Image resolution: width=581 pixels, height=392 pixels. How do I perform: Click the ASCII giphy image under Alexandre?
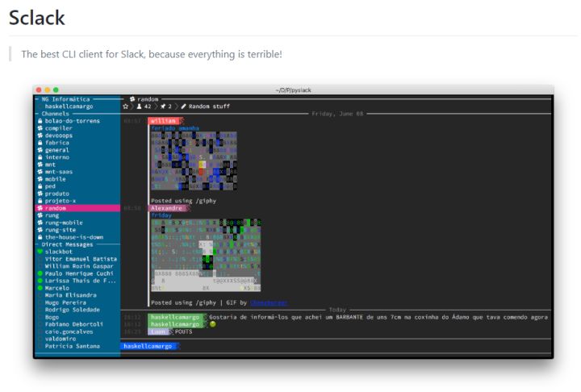206,256
